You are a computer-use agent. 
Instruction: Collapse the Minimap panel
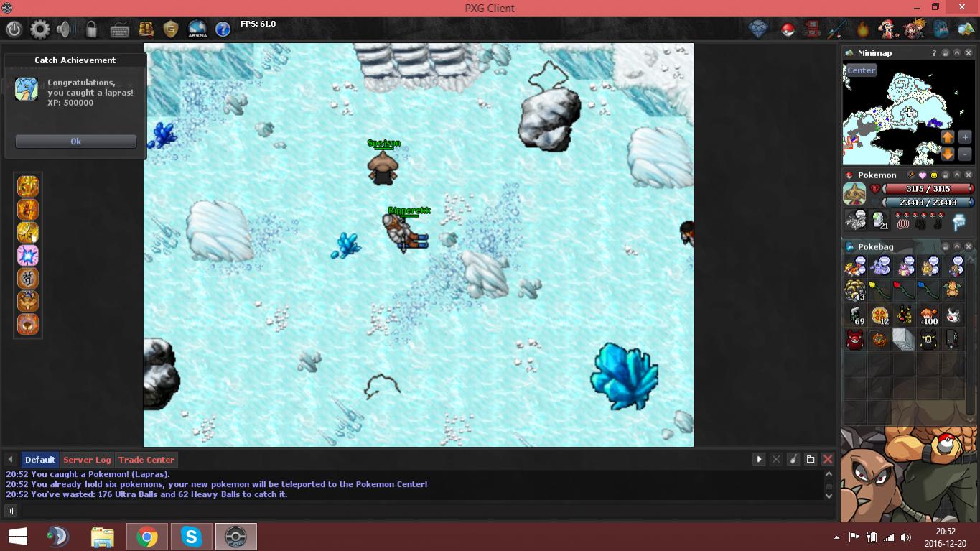956,53
